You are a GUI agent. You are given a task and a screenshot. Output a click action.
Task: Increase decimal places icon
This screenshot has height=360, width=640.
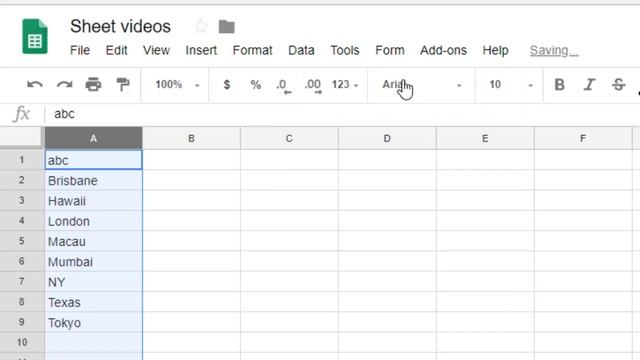(313, 86)
